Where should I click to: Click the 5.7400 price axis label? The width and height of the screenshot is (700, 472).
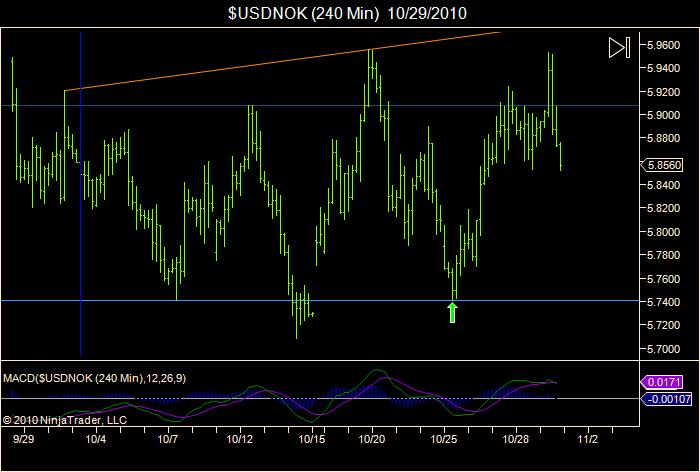point(663,302)
